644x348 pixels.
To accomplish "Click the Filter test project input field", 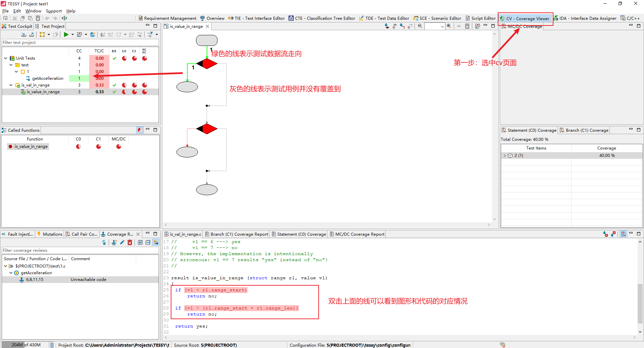I will (x=80, y=43).
